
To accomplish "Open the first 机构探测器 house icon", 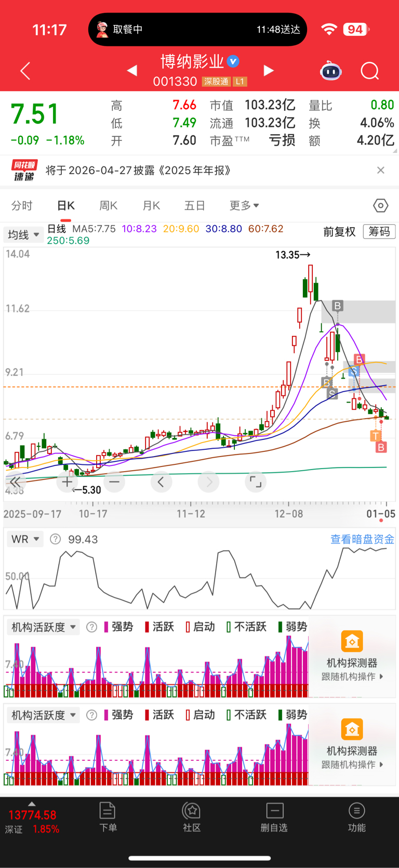I will pos(352,641).
